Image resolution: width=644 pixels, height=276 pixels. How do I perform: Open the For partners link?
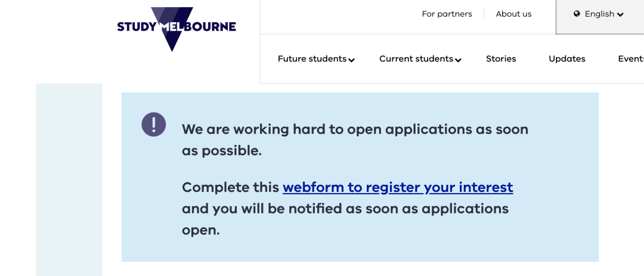click(x=447, y=14)
